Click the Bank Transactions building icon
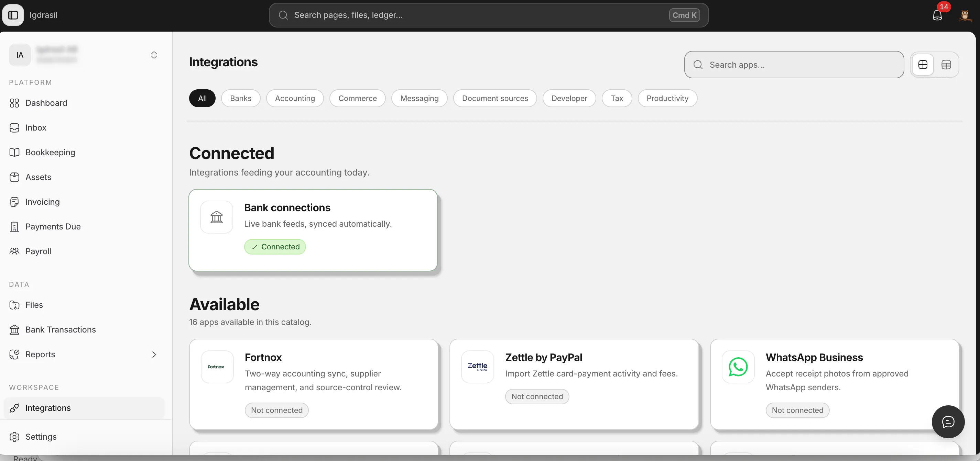Screen dimensions: 980x461 coord(14,329)
